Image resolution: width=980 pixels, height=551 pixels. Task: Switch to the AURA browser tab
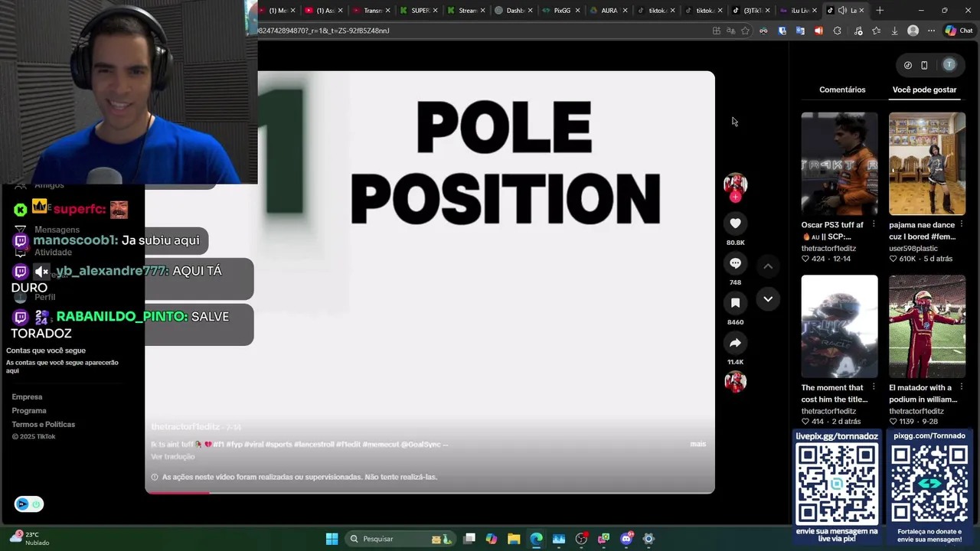[x=608, y=11]
